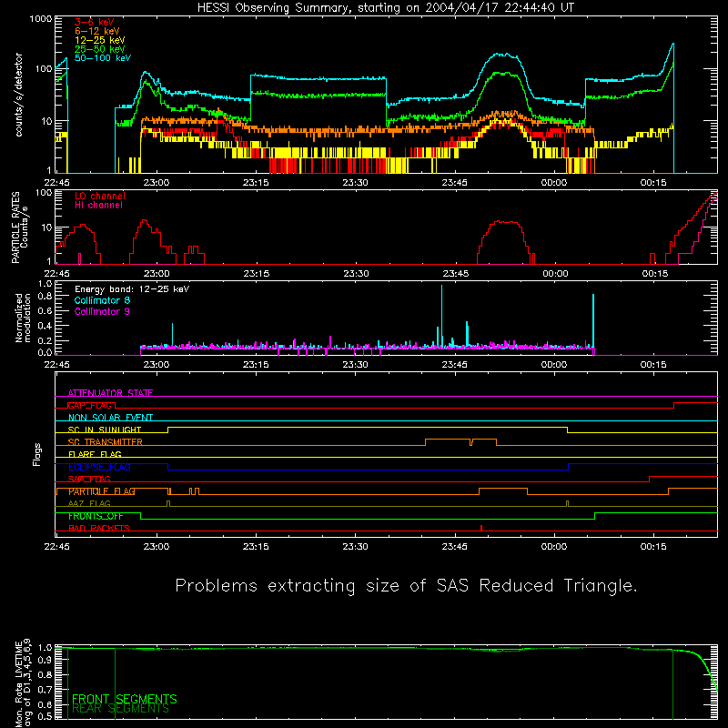
Task: Click the 'Mon. Rate LIVETIME' axis title
Action: (18, 684)
